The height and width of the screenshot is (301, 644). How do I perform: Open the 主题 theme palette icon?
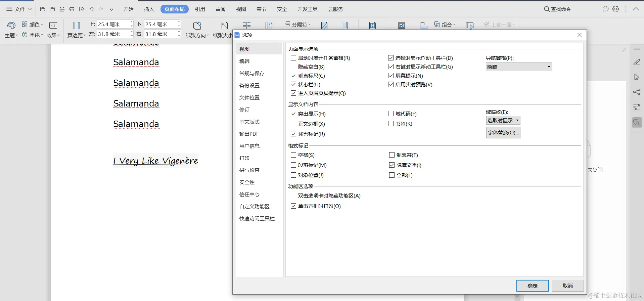click(11, 25)
